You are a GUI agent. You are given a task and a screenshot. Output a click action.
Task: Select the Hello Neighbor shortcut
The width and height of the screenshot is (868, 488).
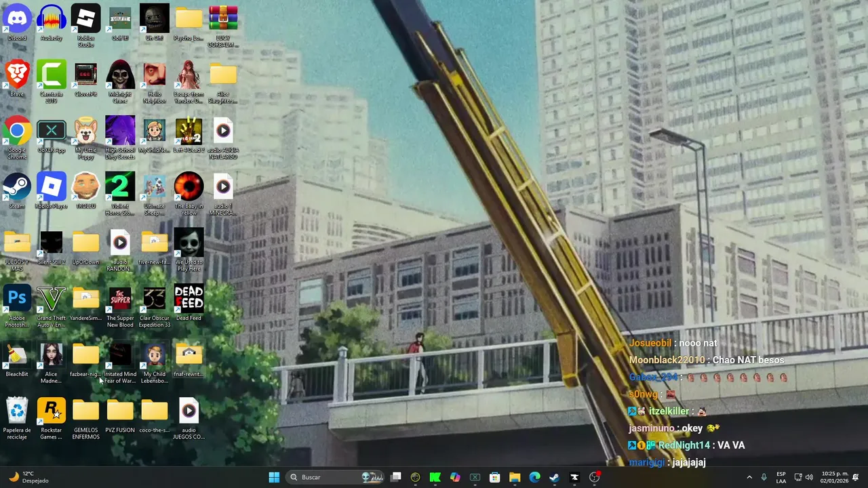click(x=155, y=82)
